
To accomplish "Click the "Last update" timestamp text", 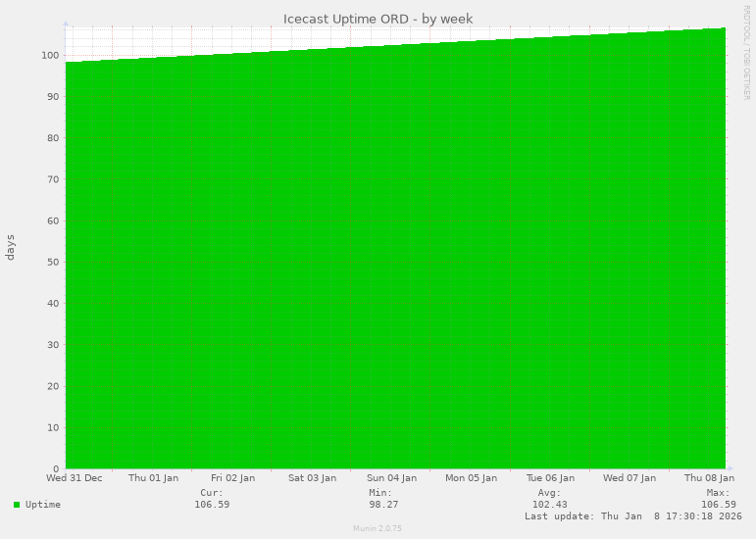I will click(x=633, y=515).
